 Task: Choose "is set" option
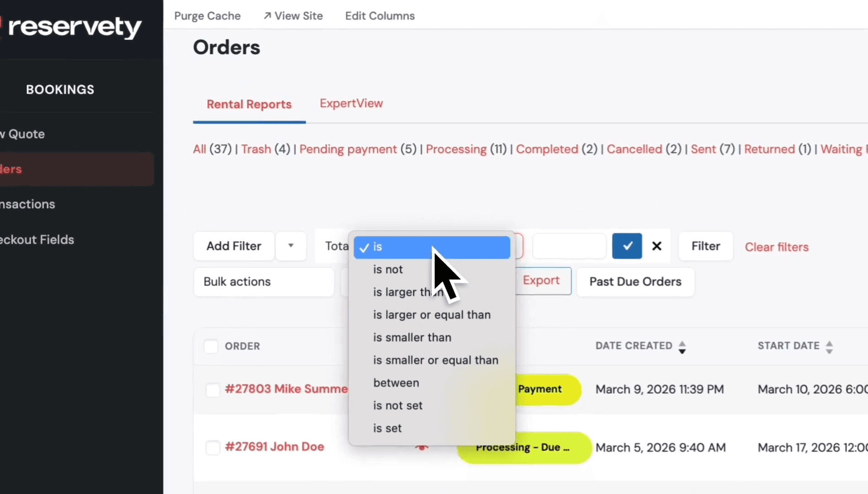click(x=432, y=429)
